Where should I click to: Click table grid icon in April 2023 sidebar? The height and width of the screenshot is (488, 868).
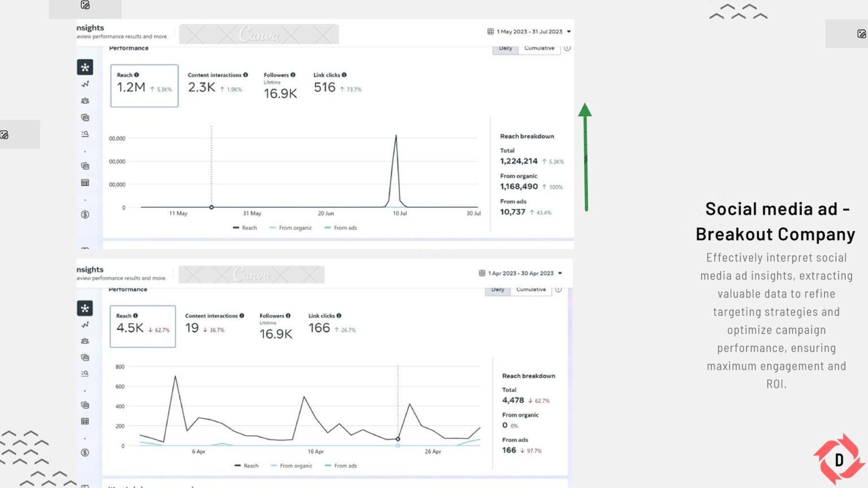pyautogui.click(x=85, y=421)
